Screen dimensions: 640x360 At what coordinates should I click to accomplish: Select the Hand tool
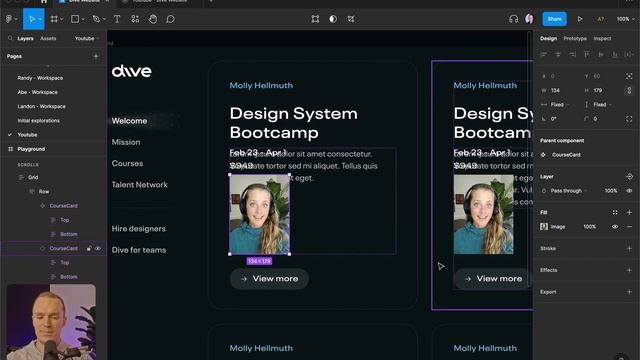[153, 19]
